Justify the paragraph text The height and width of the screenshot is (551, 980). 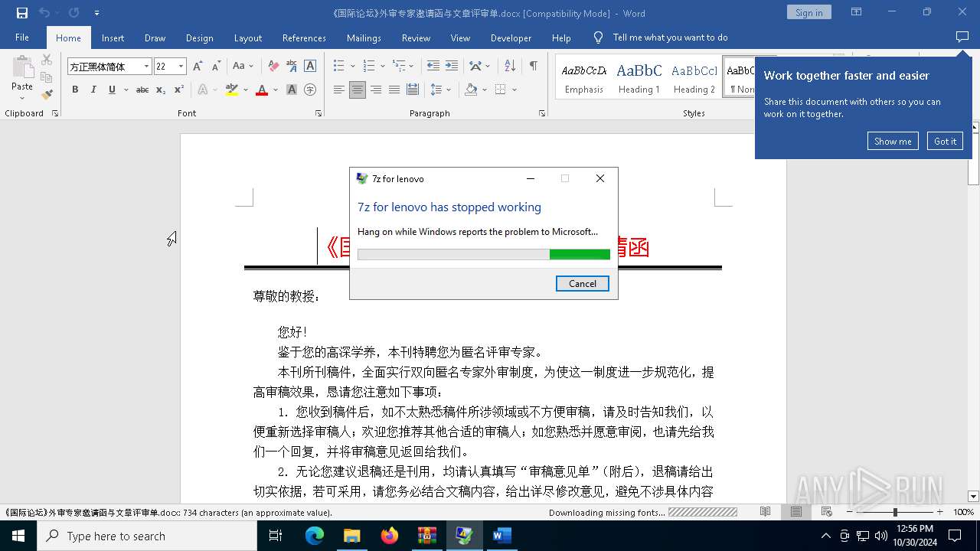click(x=394, y=90)
